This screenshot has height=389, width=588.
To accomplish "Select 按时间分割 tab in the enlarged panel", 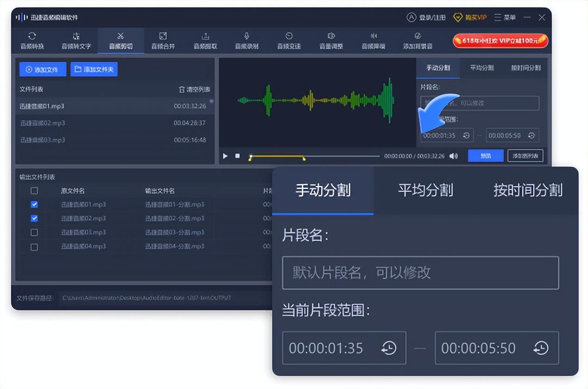I will coord(527,190).
